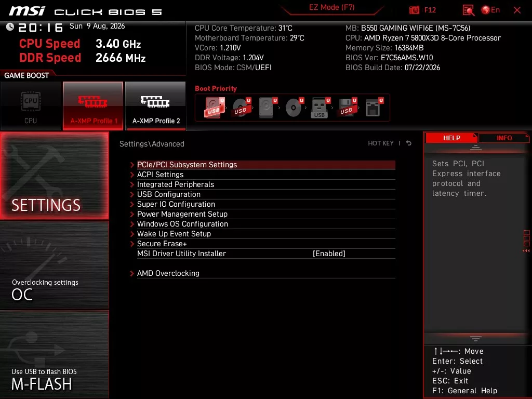Expand Integrated Peripherals chevron
Screen dimensions: 532x399
(132, 184)
